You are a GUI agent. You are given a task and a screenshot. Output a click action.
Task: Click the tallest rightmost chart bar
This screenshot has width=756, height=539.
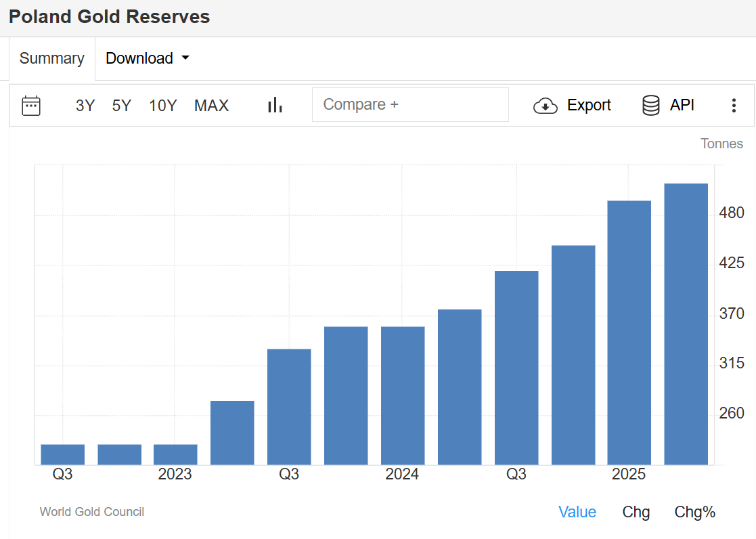686,324
